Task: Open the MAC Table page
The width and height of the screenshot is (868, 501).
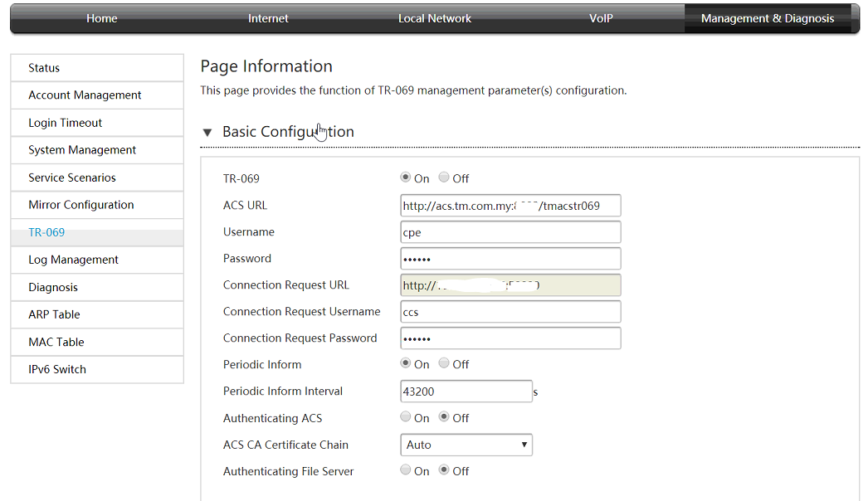Action: (96, 342)
